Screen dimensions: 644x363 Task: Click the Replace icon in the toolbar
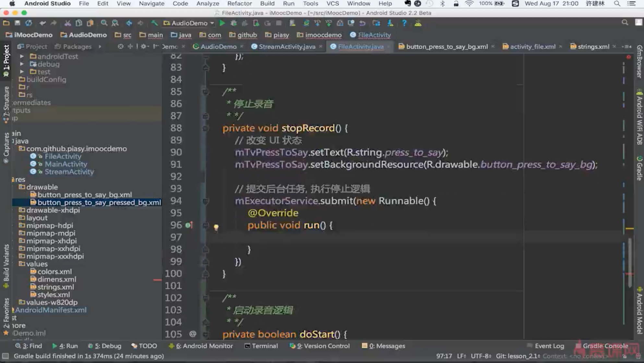tap(115, 23)
